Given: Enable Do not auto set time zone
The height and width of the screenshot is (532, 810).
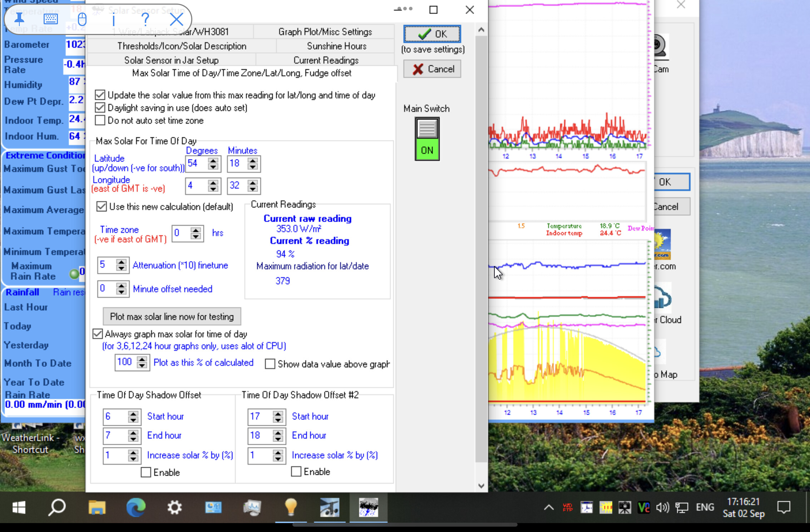Looking at the screenshot, I should point(100,120).
